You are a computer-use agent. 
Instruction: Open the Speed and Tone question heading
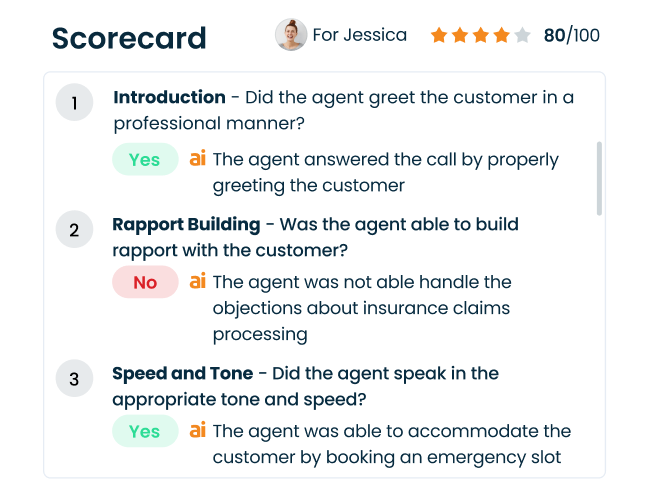click(x=182, y=373)
